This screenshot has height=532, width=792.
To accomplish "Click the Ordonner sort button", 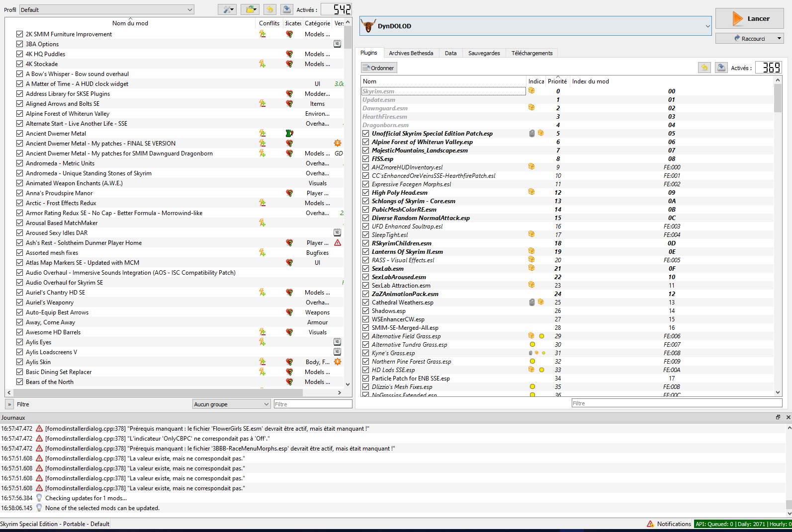I will pos(379,68).
